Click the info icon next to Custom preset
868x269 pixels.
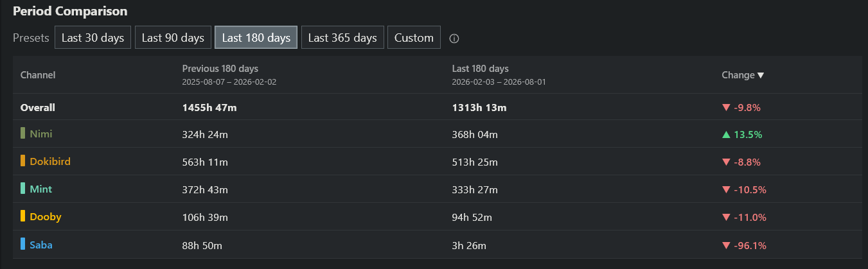coord(454,39)
